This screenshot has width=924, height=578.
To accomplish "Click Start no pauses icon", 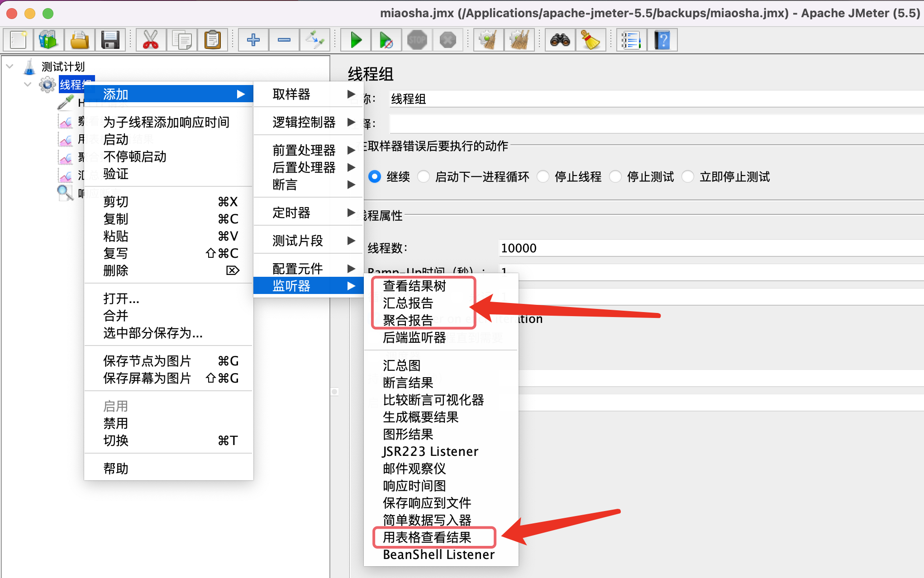I will (x=386, y=40).
